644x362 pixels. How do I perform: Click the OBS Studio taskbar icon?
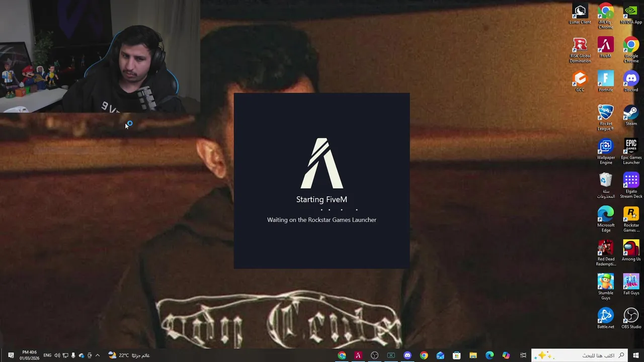click(374, 355)
